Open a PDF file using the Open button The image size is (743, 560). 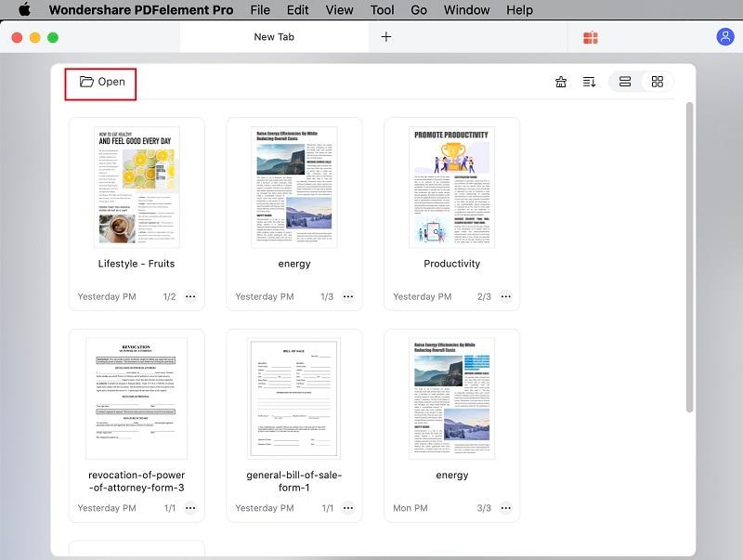(x=100, y=82)
